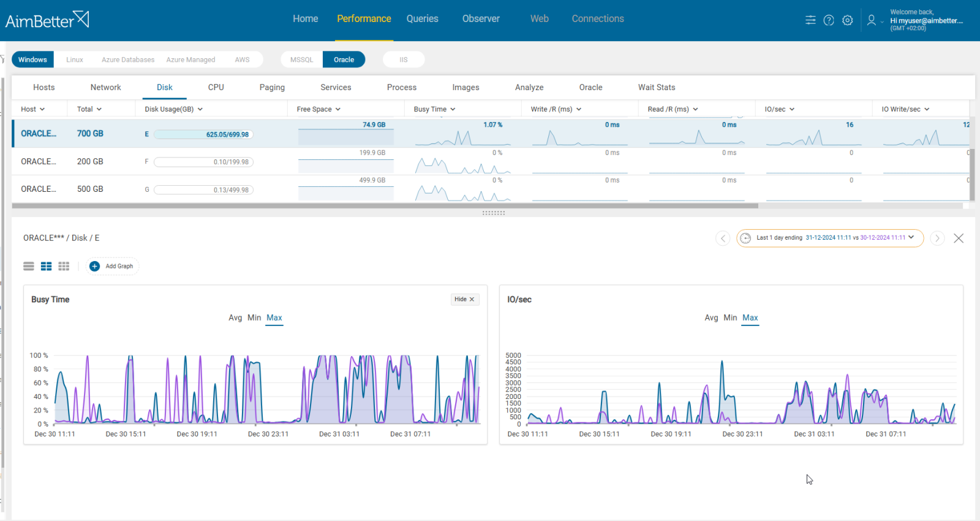Switch to the Hosts tab

click(44, 88)
